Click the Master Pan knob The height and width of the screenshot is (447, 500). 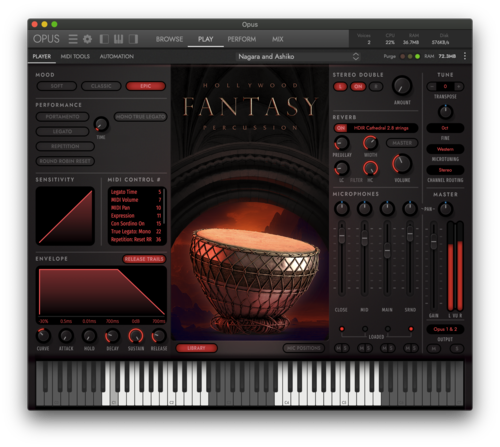445,209
